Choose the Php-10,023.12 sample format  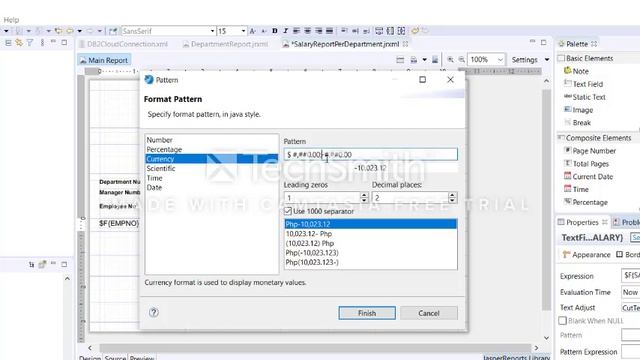371,224
